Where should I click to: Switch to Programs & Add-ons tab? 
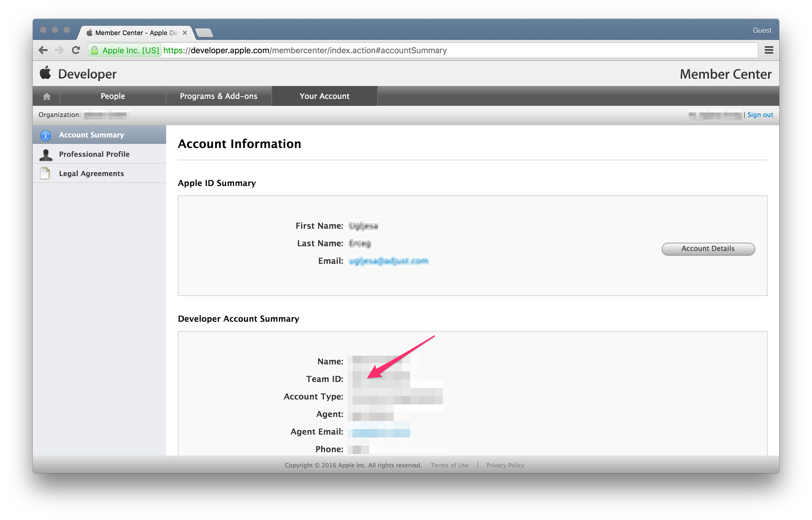click(x=219, y=96)
